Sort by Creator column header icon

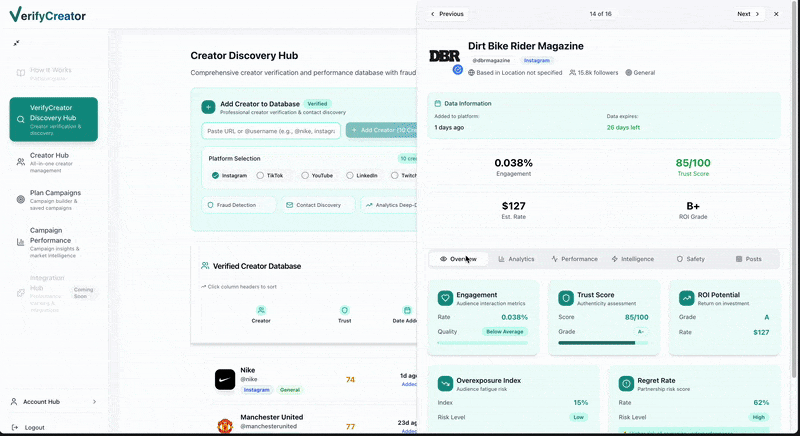261,310
